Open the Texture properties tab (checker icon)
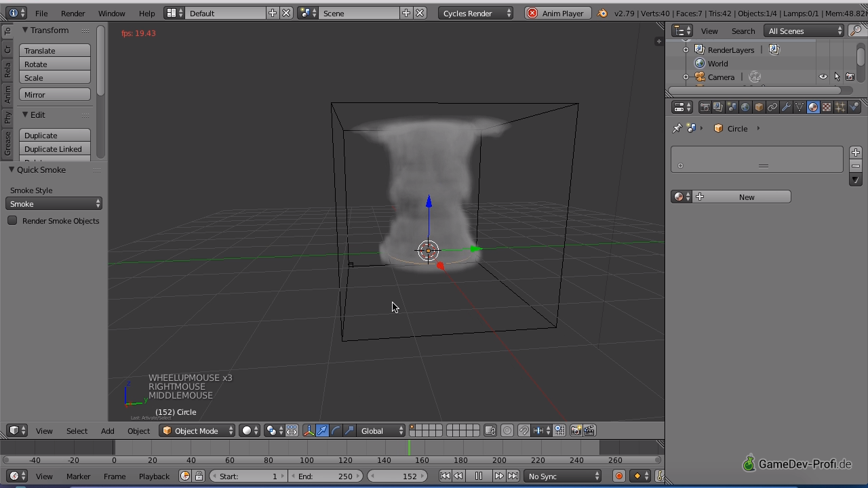Viewport: 868px width, 488px height. tap(827, 107)
